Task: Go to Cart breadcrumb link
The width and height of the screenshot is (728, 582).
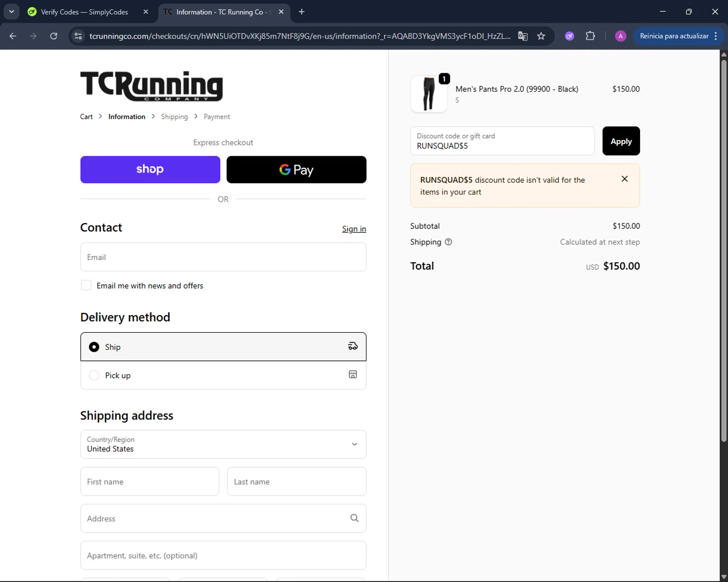Action: coord(86,117)
